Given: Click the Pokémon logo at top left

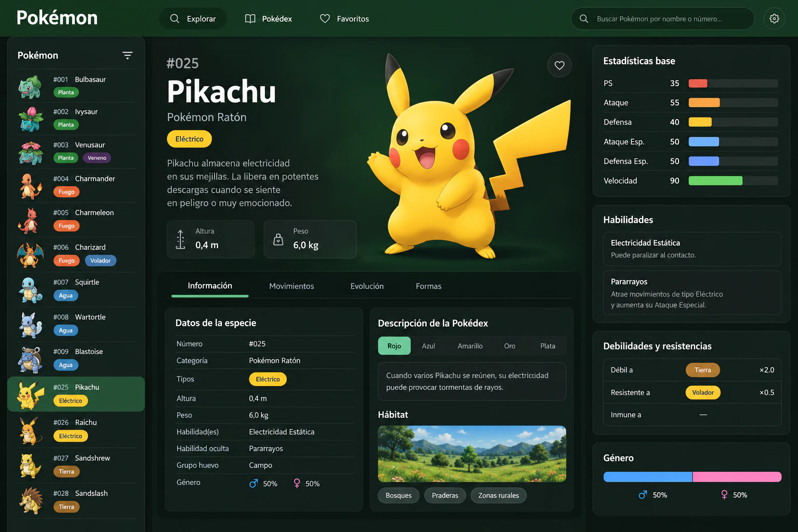Looking at the screenshot, I should [x=57, y=18].
